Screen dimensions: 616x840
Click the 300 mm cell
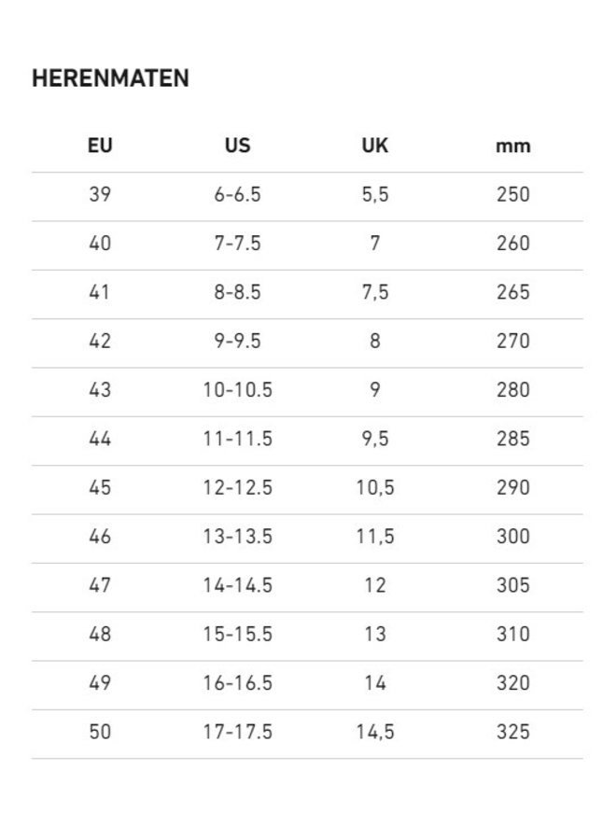pos(512,537)
